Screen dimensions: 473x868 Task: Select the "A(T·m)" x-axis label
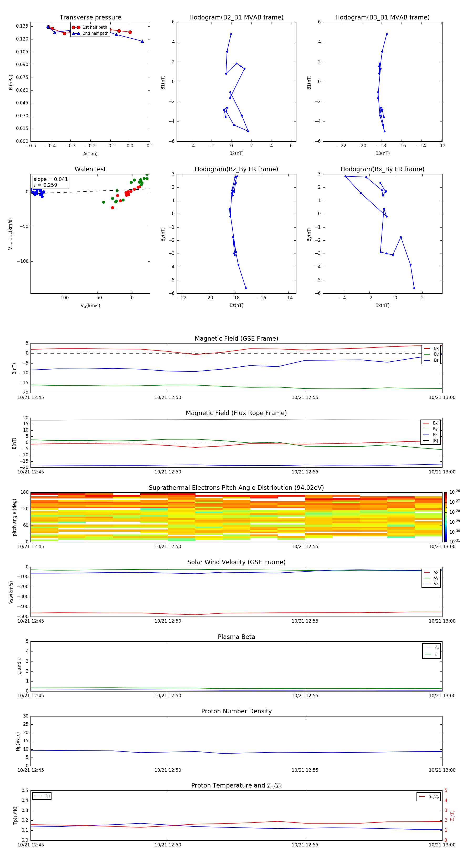point(90,154)
